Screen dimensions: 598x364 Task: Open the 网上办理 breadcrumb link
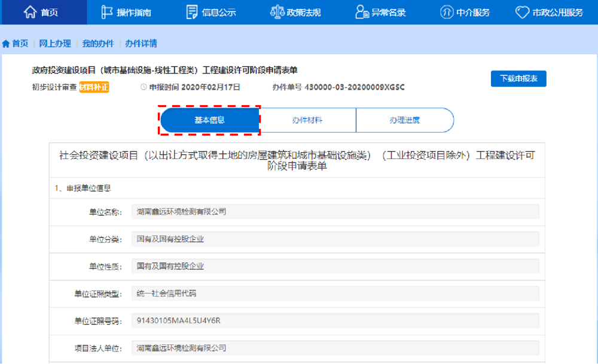[x=54, y=43]
